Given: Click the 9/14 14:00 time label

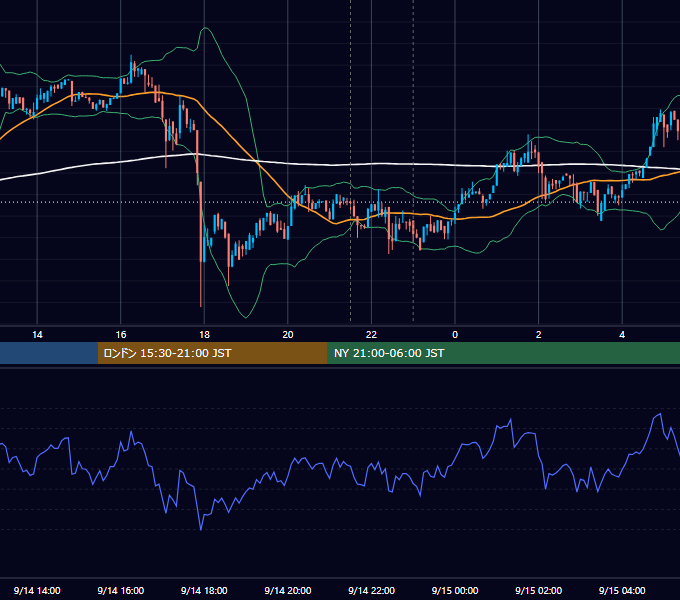Looking at the screenshot, I should pos(37,590).
